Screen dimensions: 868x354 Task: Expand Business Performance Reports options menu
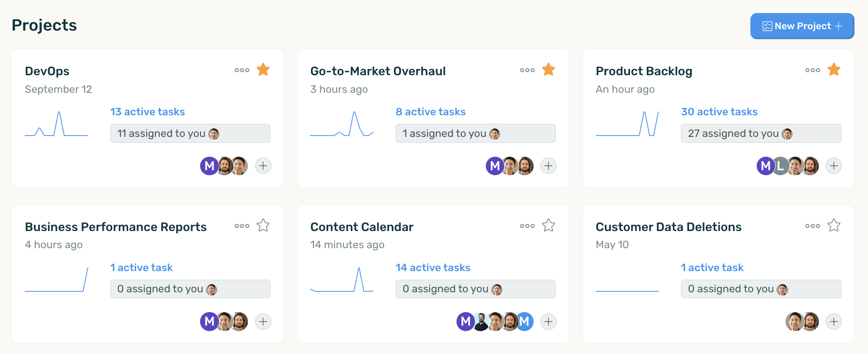[242, 226]
